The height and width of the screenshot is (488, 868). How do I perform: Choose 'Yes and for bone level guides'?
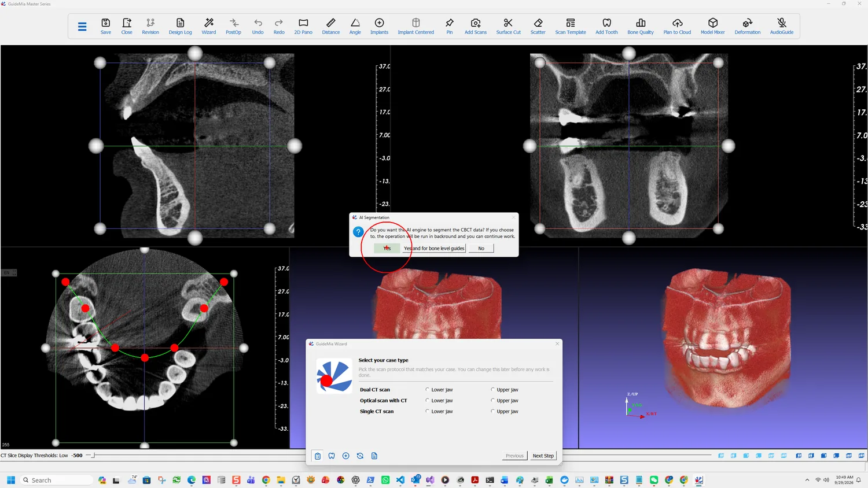coord(434,249)
